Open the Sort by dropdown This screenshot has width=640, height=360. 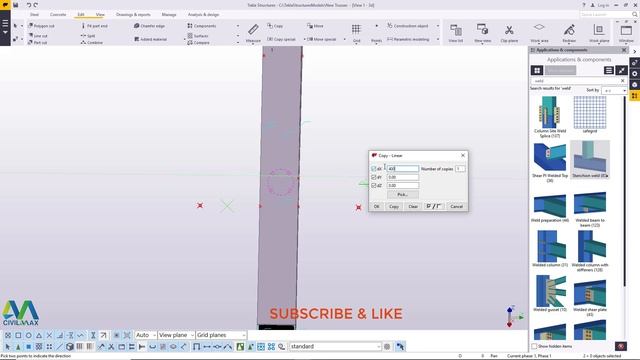coord(614,90)
